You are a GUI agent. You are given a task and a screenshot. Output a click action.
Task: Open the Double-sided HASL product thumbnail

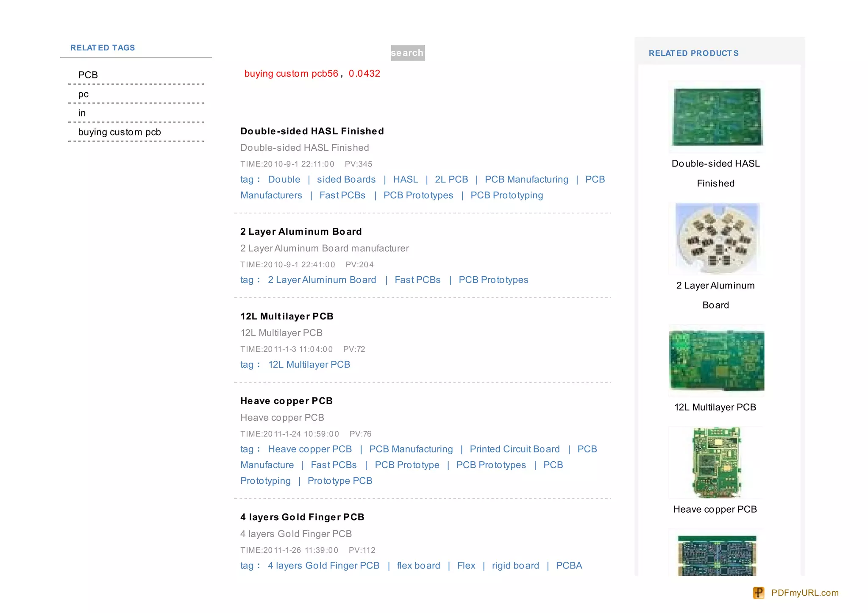[x=717, y=117]
